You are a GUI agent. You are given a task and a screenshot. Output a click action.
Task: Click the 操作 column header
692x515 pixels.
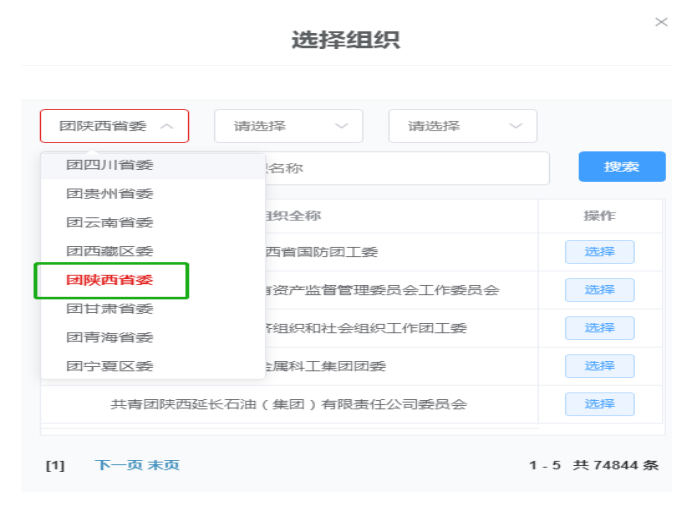[599, 216]
